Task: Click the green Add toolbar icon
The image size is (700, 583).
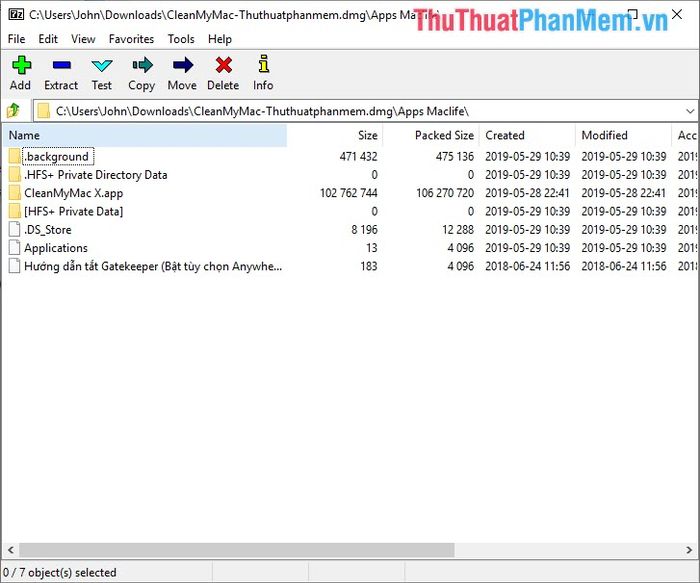Action: click(x=20, y=66)
